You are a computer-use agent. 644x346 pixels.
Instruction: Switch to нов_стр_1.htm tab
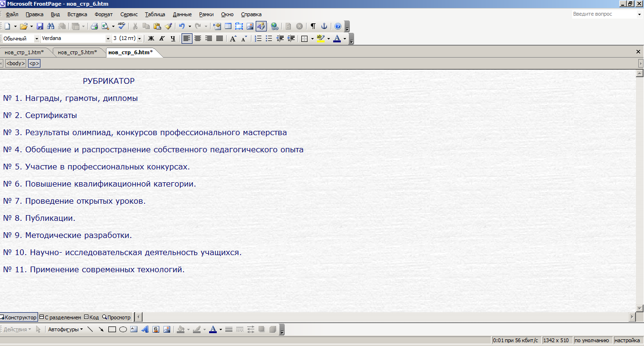[24, 52]
